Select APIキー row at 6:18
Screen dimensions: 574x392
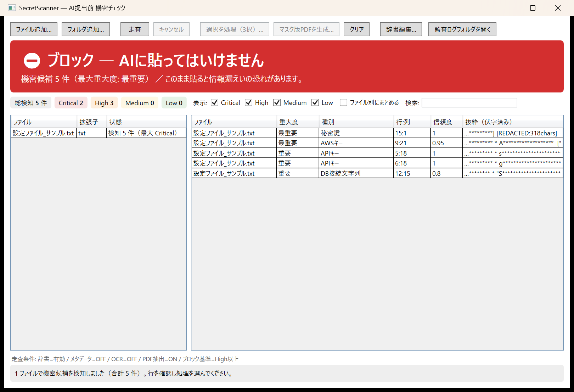point(377,163)
